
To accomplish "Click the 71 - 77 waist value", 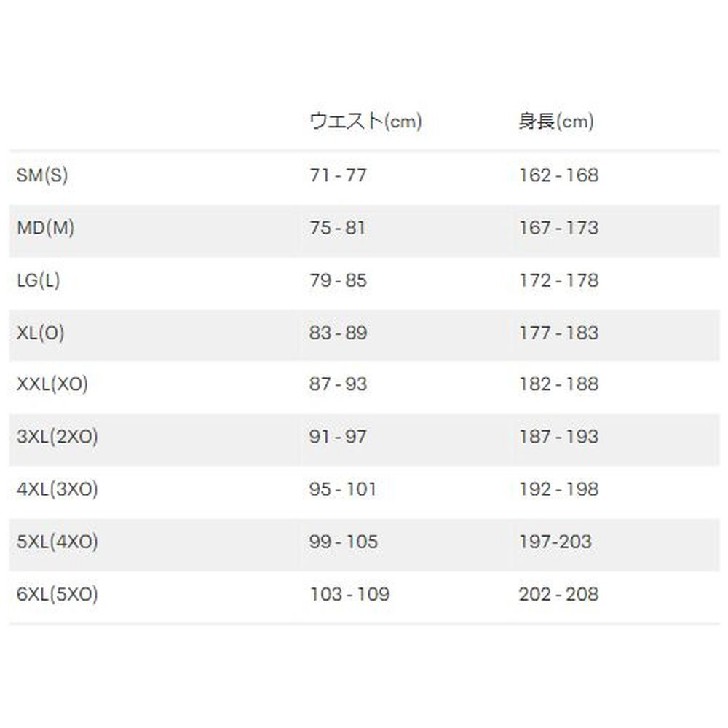I will [338, 175].
